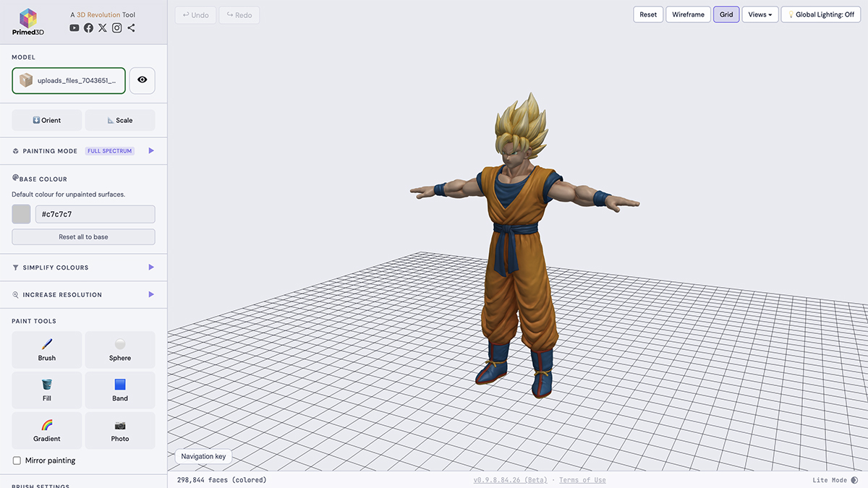The image size is (868, 488).
Task: Click the Redo button
Action: coord(239,14)
